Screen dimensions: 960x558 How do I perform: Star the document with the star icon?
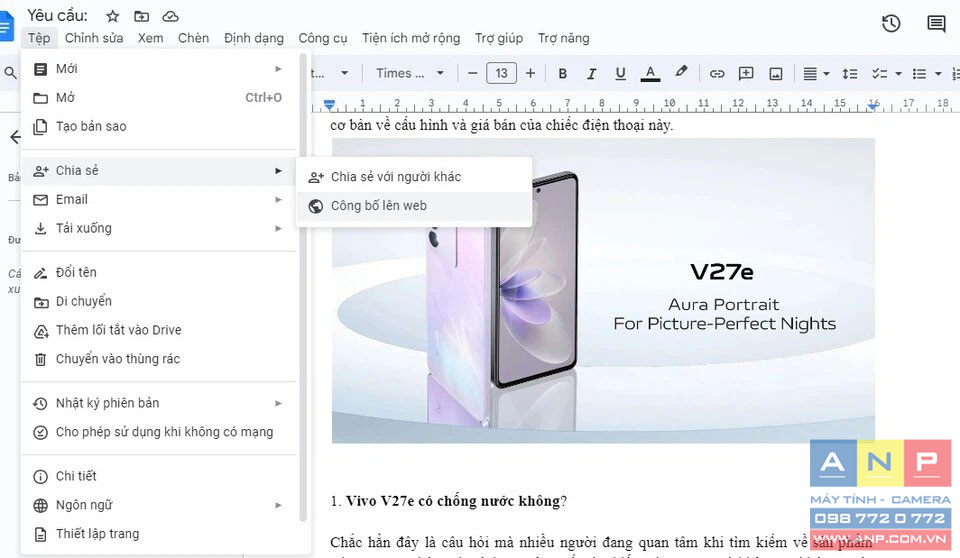click(113, 16)
